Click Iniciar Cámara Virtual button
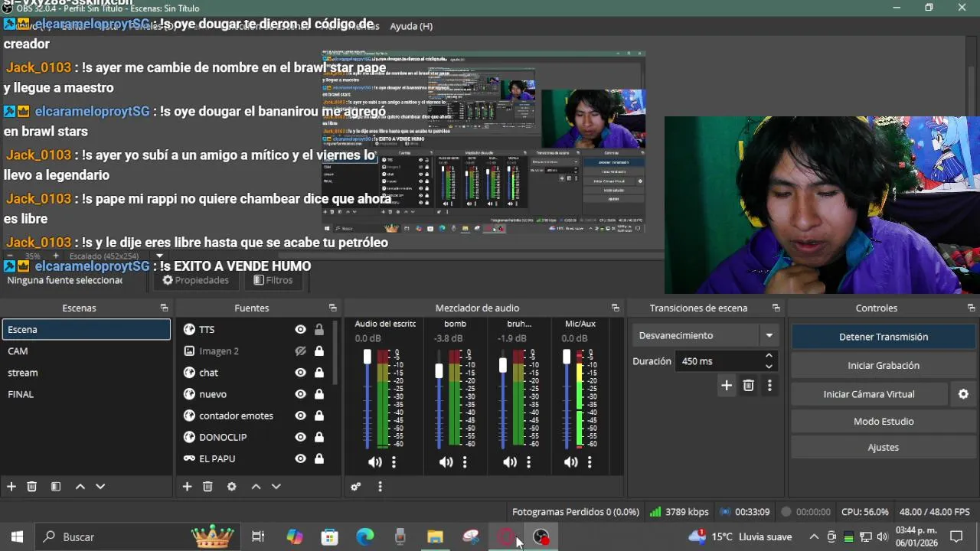This screenshot has width=980, height=551. pos(869,394)
